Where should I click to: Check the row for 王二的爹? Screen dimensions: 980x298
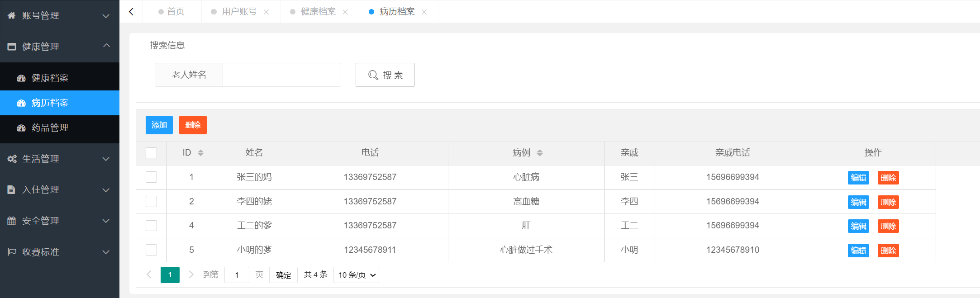(x=152, y=226)
